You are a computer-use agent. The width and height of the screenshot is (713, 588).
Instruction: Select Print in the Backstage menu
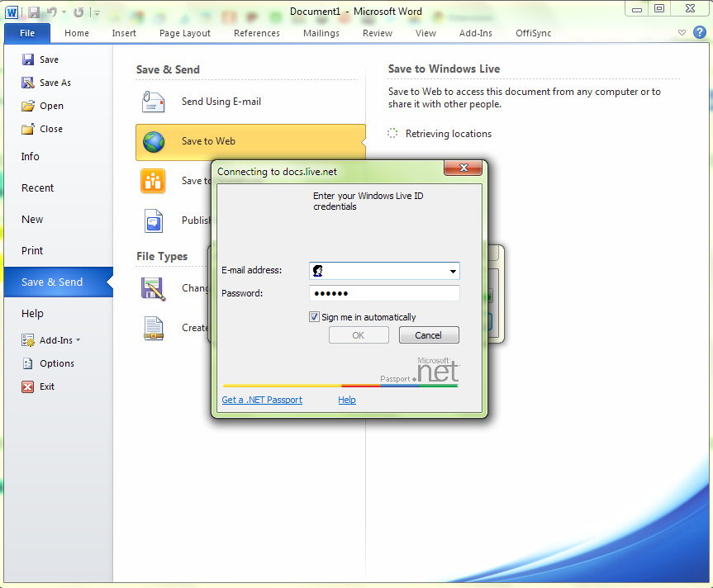pos(32,251)
